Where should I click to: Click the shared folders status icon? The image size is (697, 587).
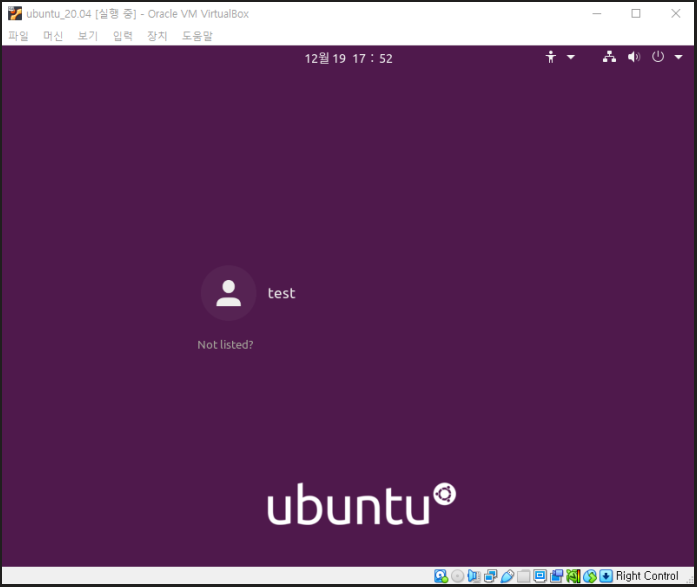coord(524,576)
